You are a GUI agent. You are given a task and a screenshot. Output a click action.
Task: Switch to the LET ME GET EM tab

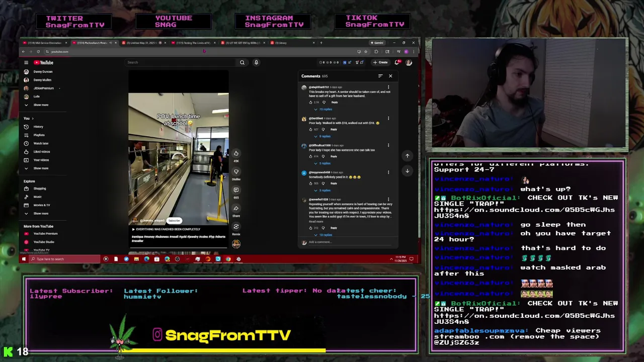coord(243,43)
